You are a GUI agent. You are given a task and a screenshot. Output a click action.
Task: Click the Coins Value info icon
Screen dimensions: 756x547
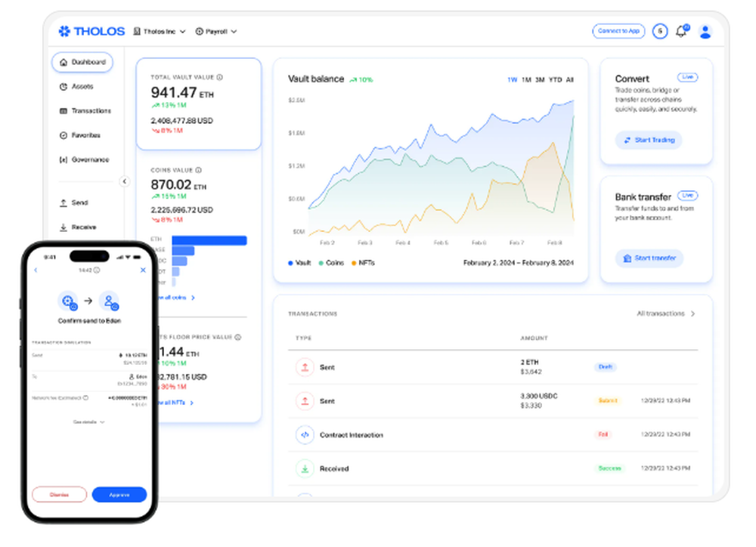(x=199, y=170)
